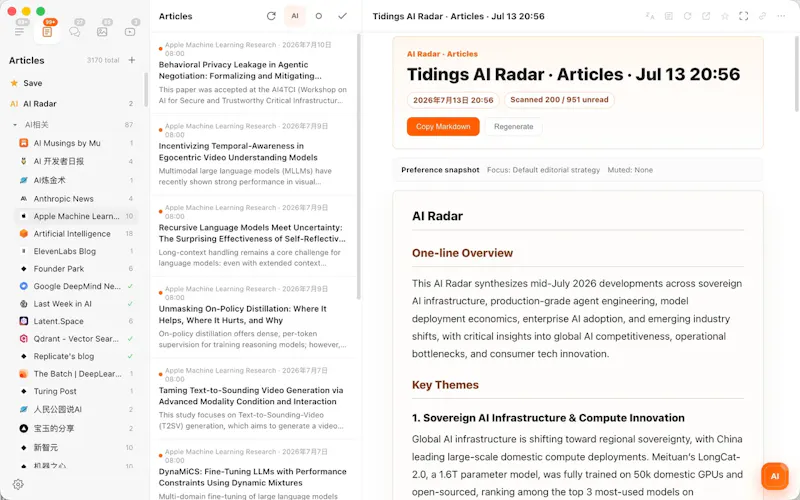Collapse the AI相关 folder
Viewport: 800px width, 500px height.
[15, 124]
